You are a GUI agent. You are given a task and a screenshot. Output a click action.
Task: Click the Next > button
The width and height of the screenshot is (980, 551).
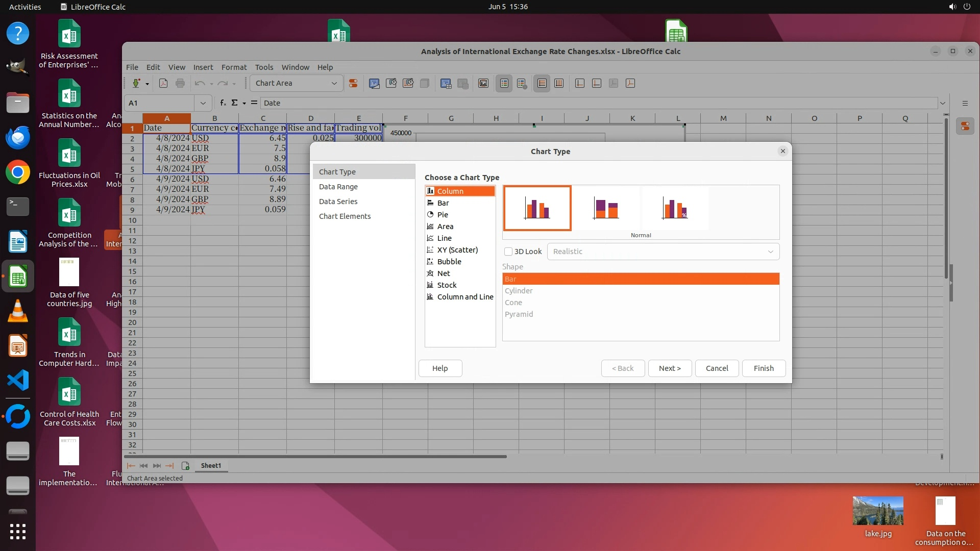tap(669, 368)
